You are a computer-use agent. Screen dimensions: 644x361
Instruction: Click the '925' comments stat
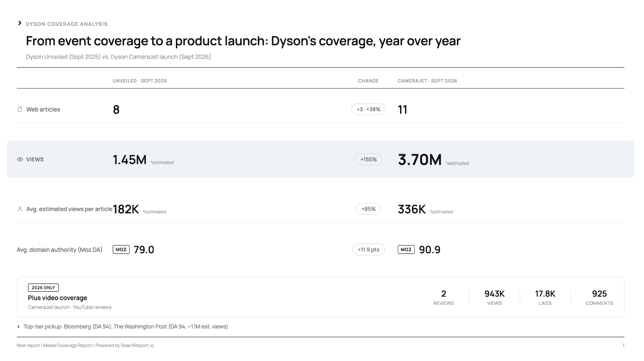click(600, 294)
